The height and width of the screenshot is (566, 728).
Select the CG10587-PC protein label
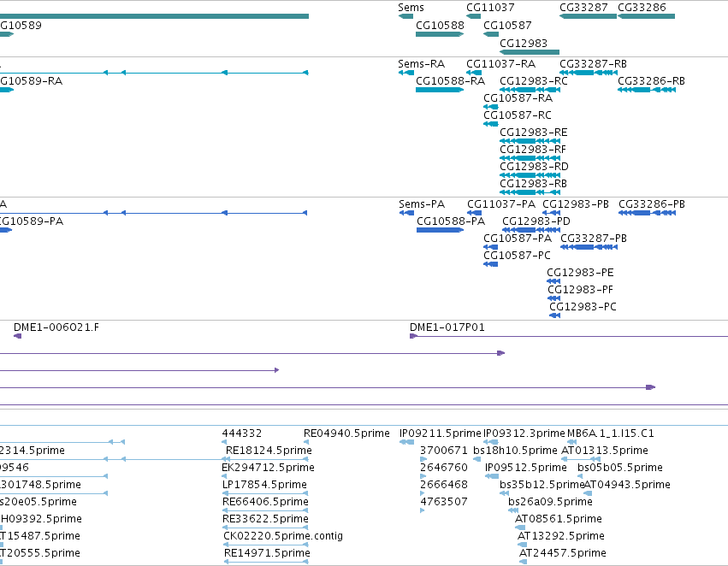518,256
